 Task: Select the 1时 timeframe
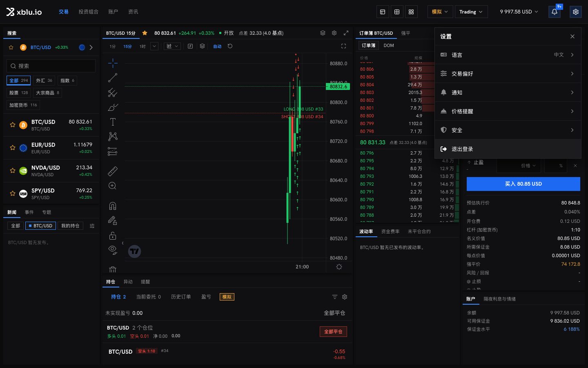click(143, 47)
